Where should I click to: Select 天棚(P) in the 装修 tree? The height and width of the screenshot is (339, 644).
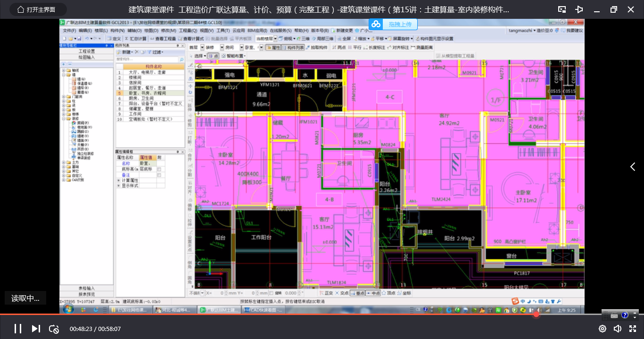80,145
